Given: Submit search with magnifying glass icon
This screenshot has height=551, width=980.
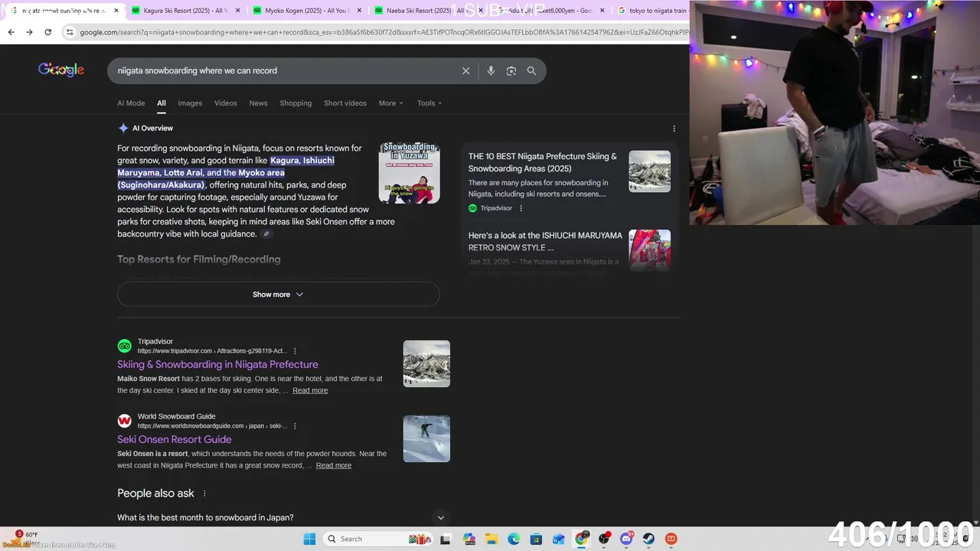Looking at the screenshot, I should 531,70.
